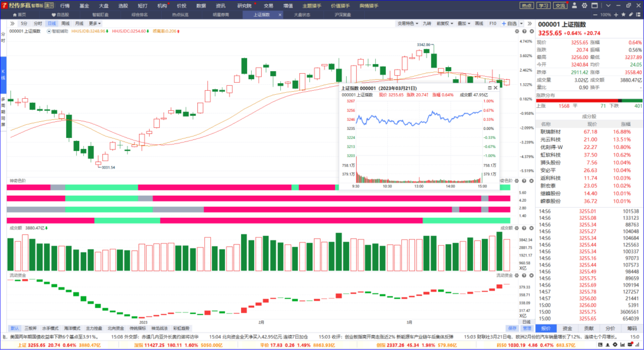Switch to the 大盘状态 tab
Viewport: 644px width, 350px height.
coord(302,14)
